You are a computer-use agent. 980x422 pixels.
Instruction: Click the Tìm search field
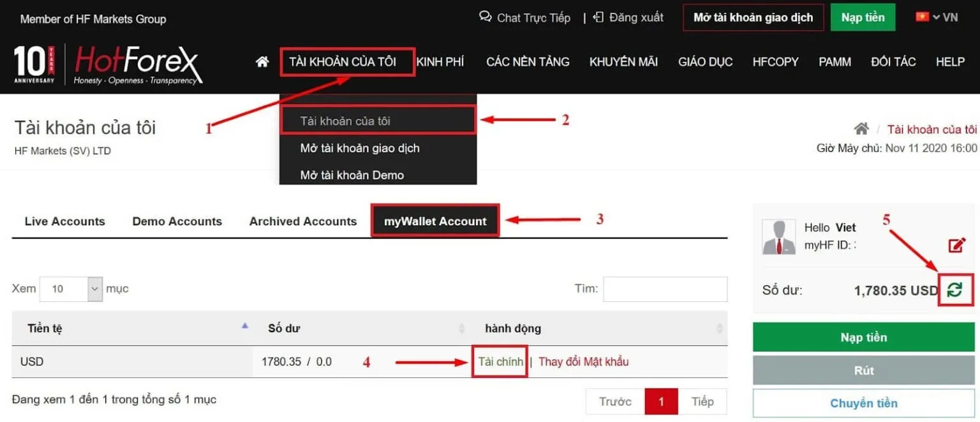pyautogui.click(x=665, y=289)
